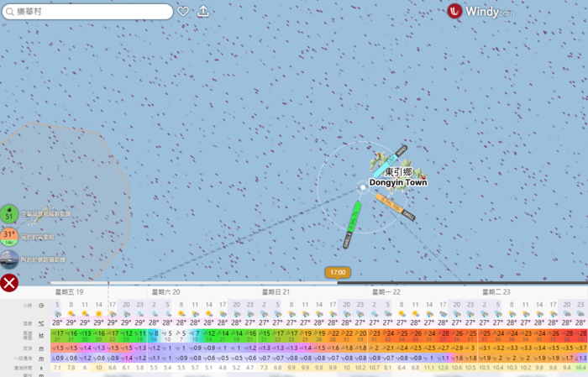The image size is (588, 377).
Task: Click the orange SWELL direction indicator
Action: pyautogui.click(x=390, y=203)
